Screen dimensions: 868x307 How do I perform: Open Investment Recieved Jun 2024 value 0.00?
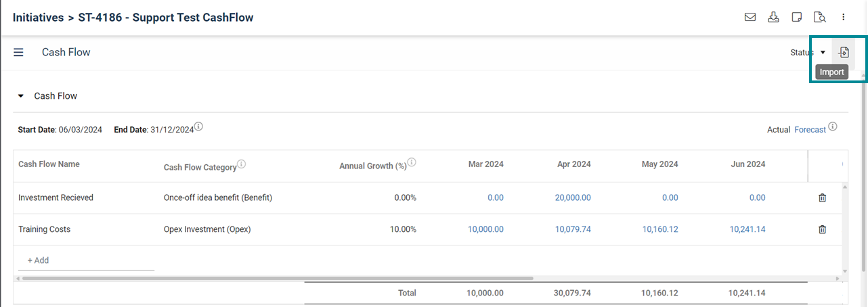point(758,197)
